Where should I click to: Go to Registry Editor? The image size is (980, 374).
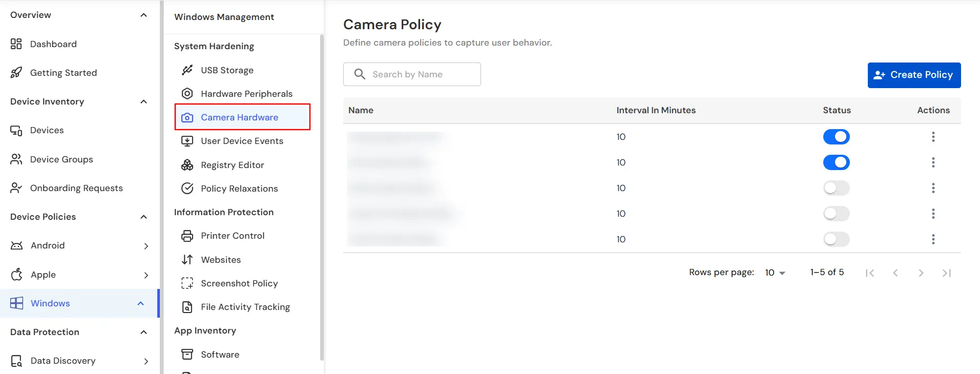pos(242,165)
